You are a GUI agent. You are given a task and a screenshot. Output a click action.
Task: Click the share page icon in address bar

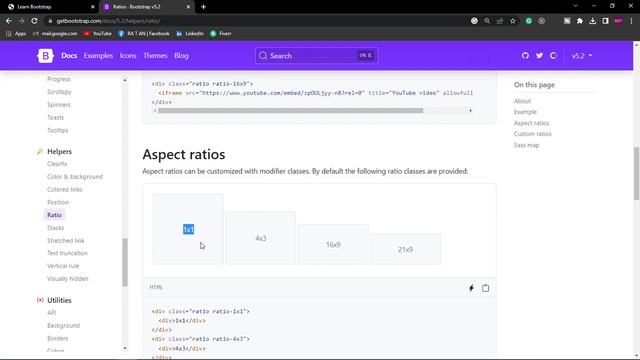tap(500, 21)
